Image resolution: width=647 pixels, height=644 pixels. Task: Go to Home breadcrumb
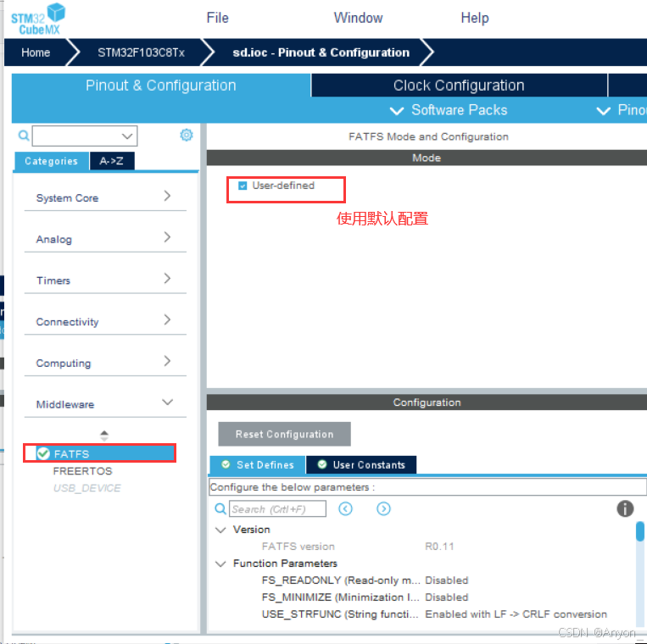point(36,53)
